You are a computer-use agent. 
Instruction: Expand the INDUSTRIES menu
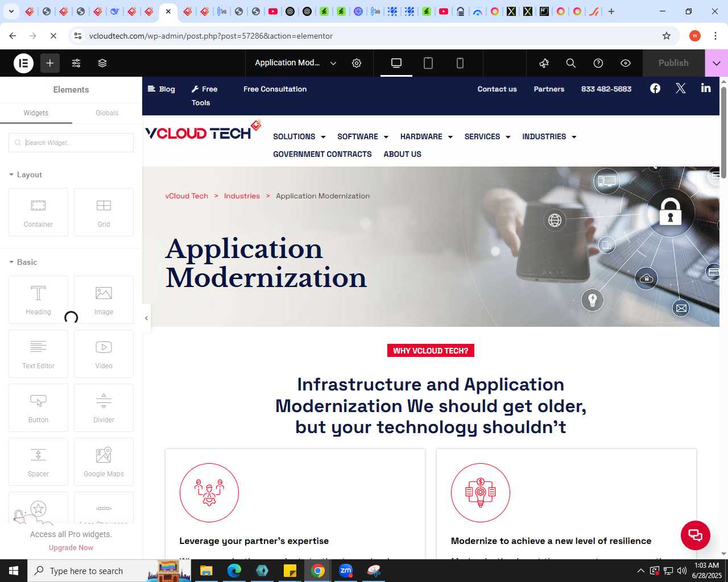pos(549,137)
